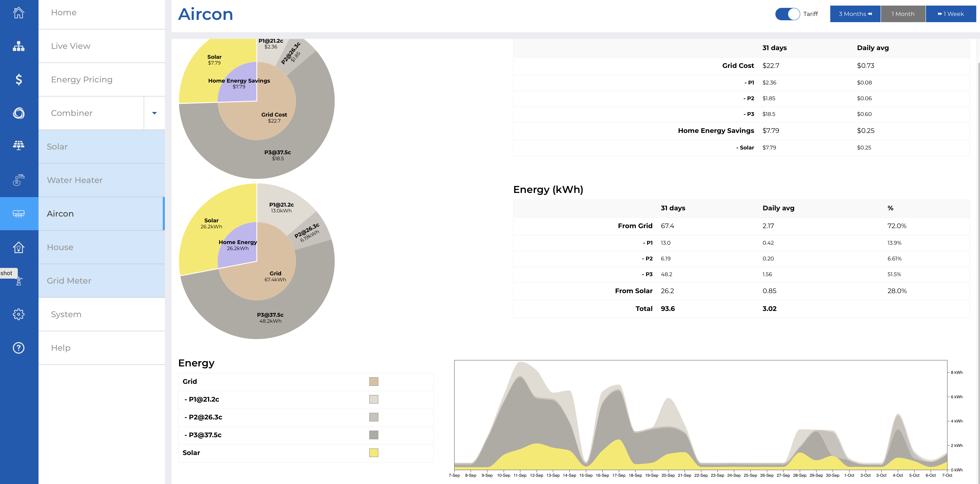Click the dollar sign pricing icon

[x=19, y=79]
